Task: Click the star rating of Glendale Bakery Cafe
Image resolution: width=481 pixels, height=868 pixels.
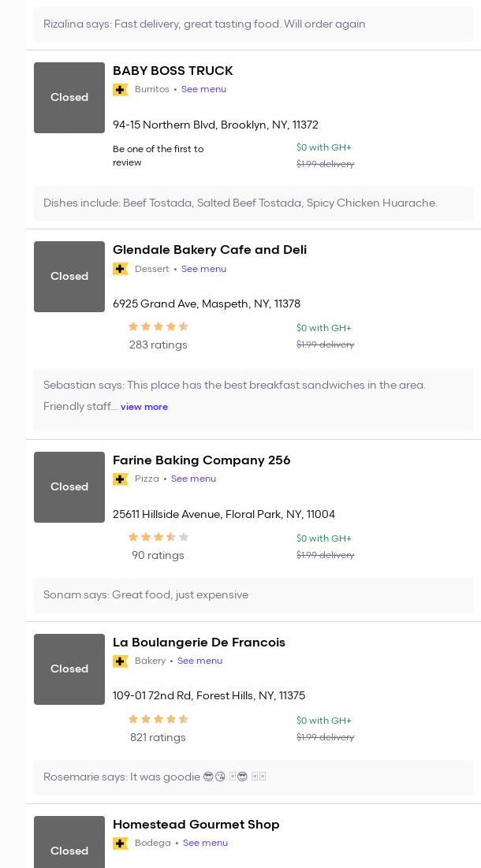Action: tap(158, 326)
